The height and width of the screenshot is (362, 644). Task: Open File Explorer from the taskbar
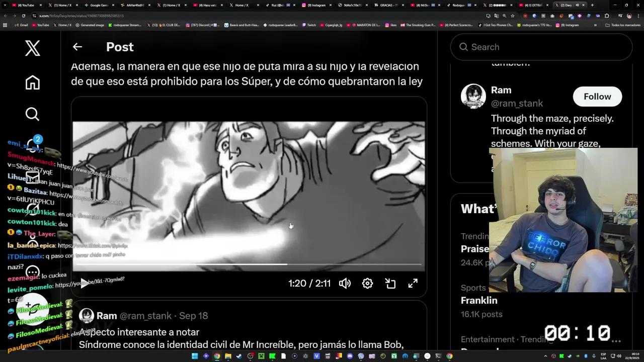pyautogui.click(x=228, y=356)
